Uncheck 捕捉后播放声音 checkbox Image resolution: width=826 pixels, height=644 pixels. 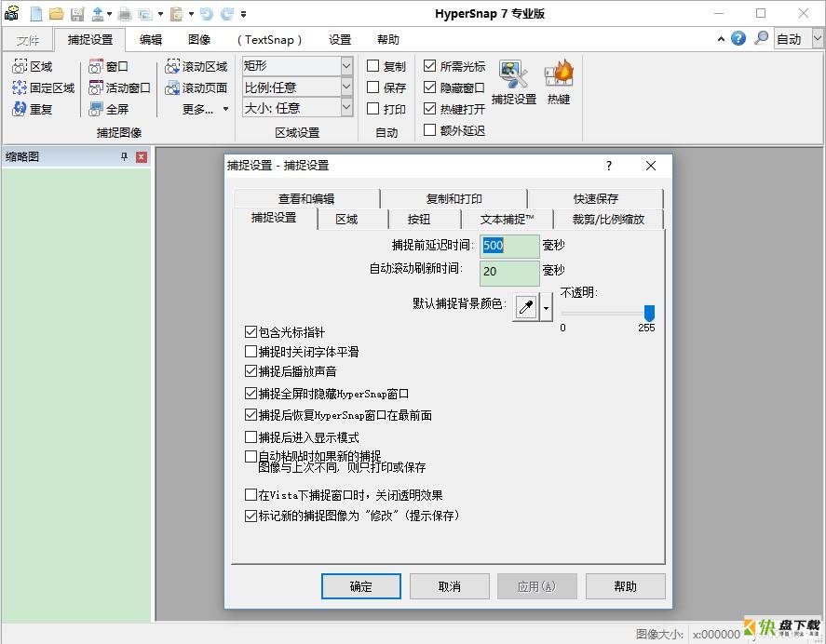(251, 371)
